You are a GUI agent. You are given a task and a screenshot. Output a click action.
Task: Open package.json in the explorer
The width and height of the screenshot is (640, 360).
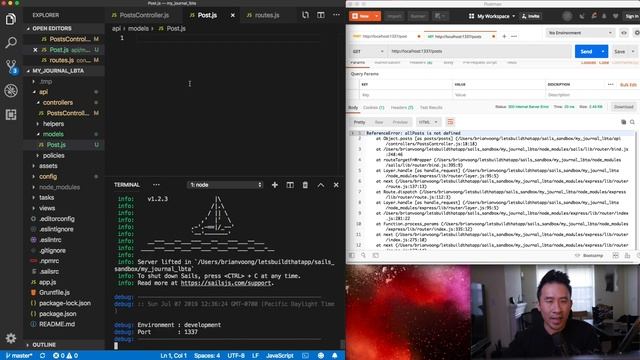(58, 314)
